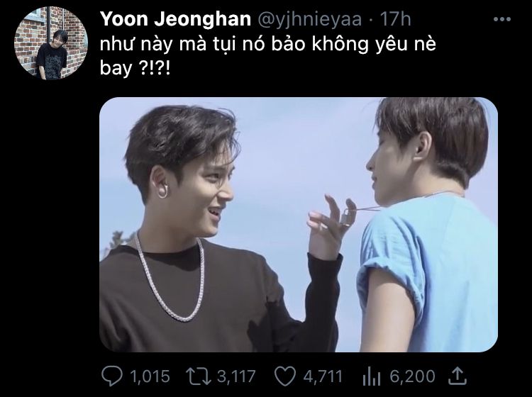This screenshot has width=532, height=397.
Task: Click the 3,117 retweets count
Action: (x=235, y=376)
